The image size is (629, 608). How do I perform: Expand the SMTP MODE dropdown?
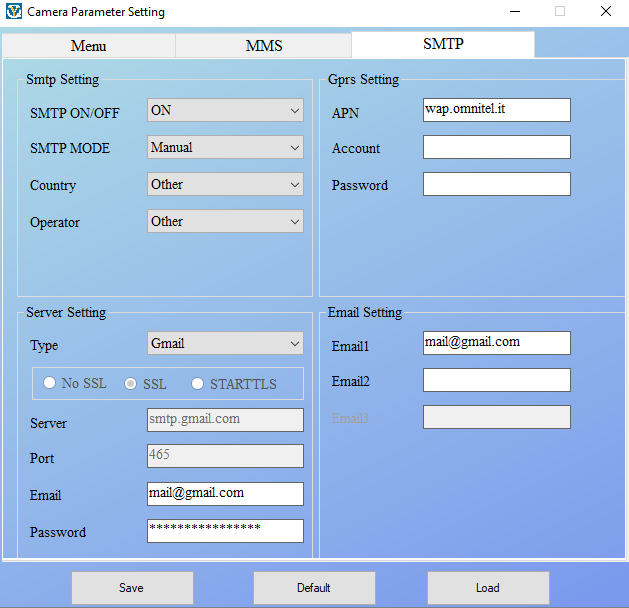pos(225,147)
